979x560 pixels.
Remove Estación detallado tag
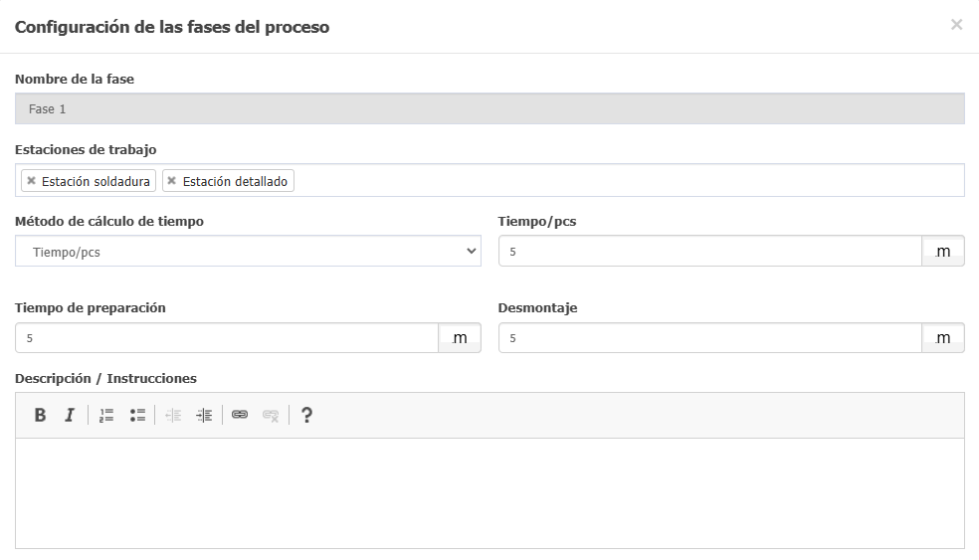pyautogui.click(x=172, y=180)
